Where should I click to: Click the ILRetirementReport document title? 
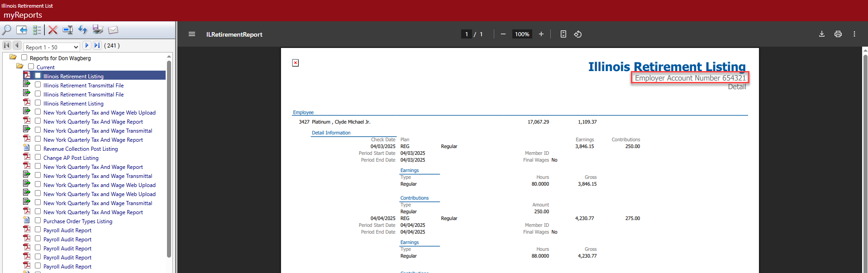pyautogui.click(x=234, y=34)
